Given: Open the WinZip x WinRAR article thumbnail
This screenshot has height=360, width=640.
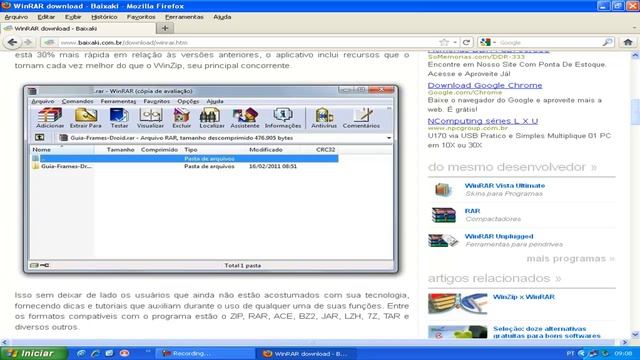Looking at the screenshot, I should point(458,304).
